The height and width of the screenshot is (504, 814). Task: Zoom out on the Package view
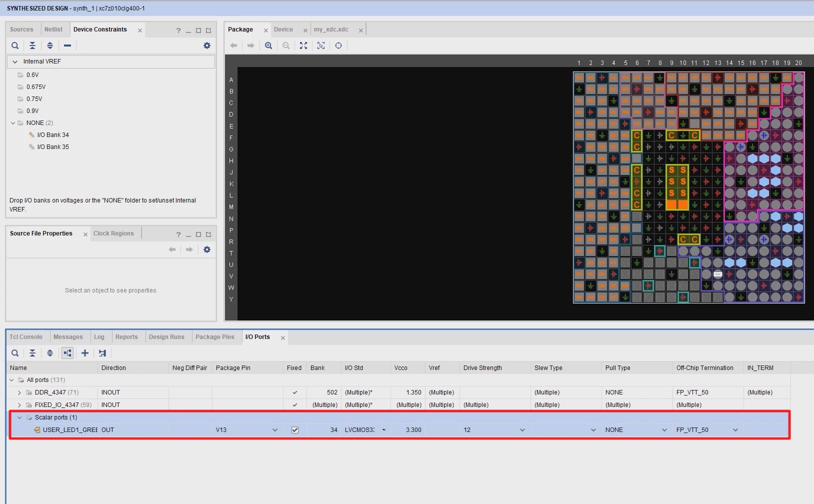pos(286,45)
